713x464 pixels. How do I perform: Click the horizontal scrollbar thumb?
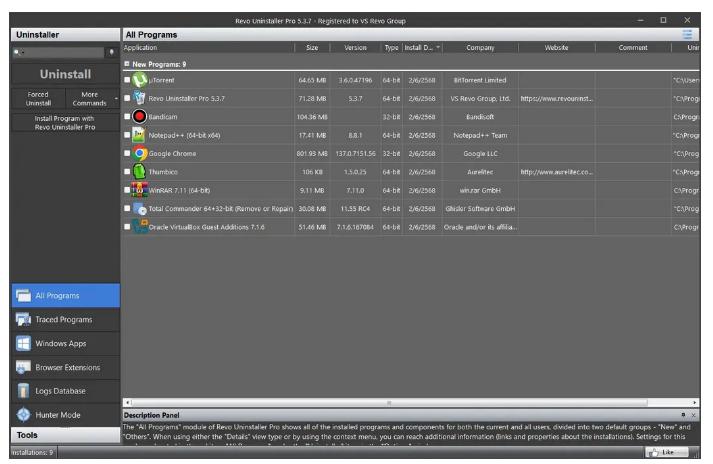[389, 403]
